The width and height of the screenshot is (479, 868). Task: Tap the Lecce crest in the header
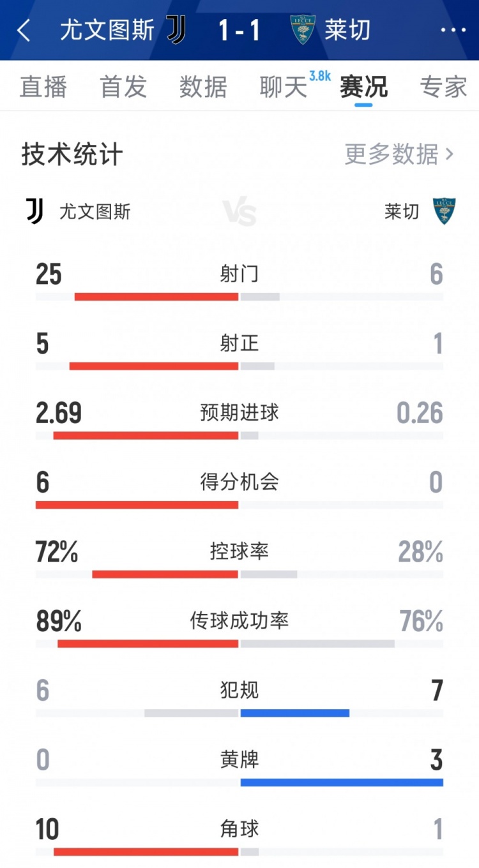pos(303,29)
